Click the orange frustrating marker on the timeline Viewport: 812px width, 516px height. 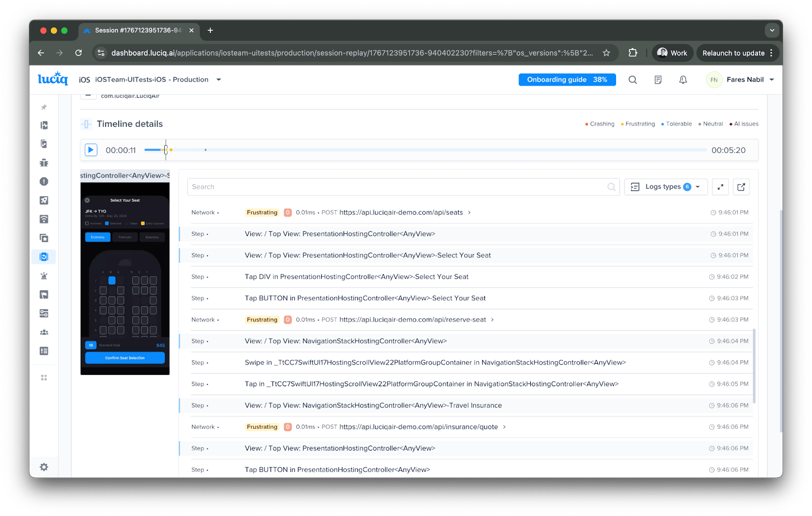[171, 150]
